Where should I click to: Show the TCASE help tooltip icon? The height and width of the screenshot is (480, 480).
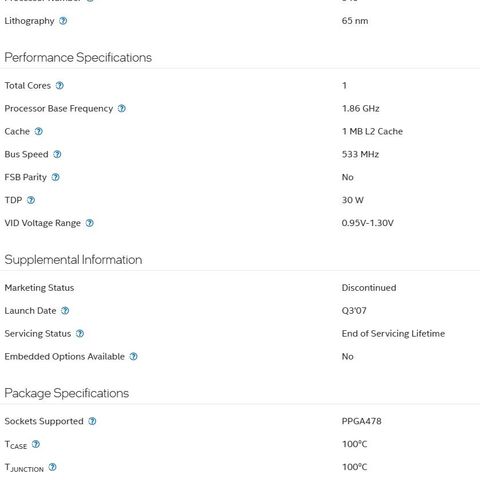click(x=36, y=444)
